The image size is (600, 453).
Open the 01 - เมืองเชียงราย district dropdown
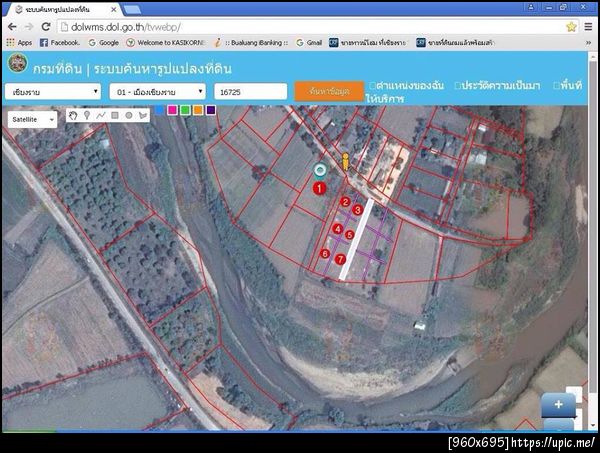[158, 92]
